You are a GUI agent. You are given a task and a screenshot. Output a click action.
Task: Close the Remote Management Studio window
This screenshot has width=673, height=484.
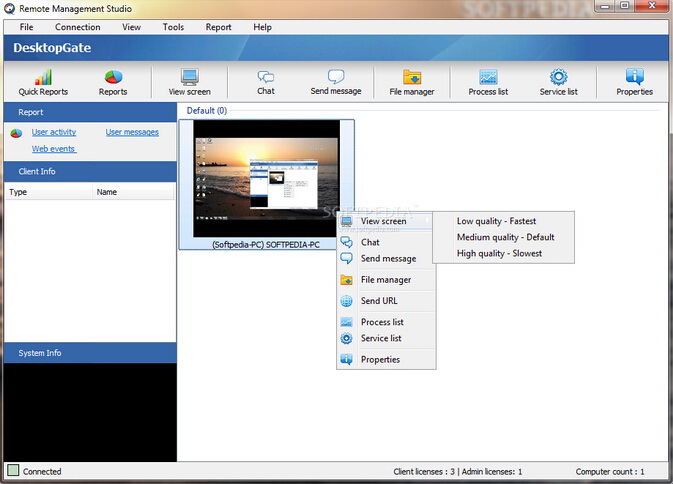tap(652, 6)
